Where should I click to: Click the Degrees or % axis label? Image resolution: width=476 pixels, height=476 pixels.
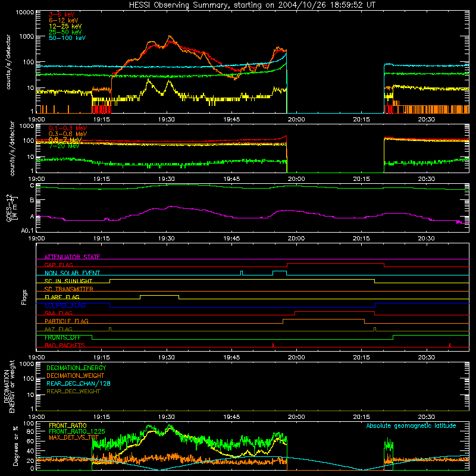15,446
